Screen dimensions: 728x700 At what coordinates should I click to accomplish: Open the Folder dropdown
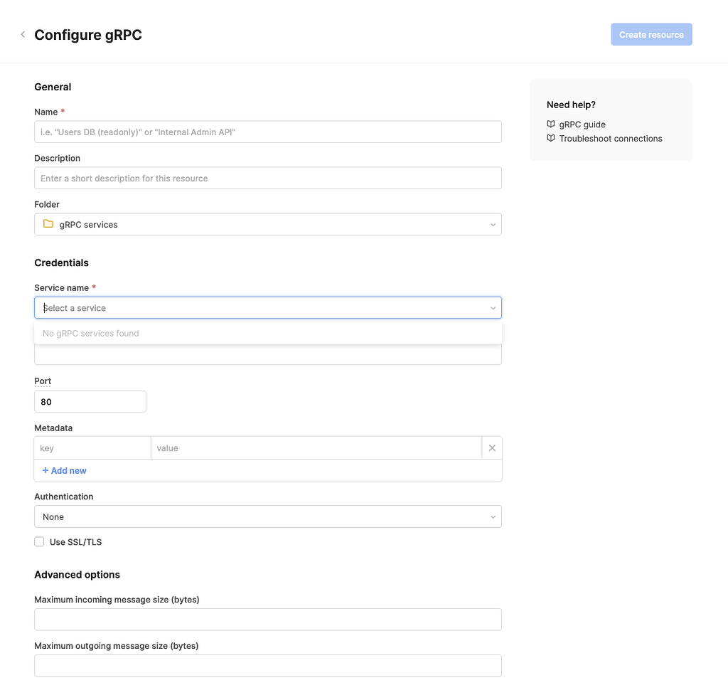click(x=268, y=223)
